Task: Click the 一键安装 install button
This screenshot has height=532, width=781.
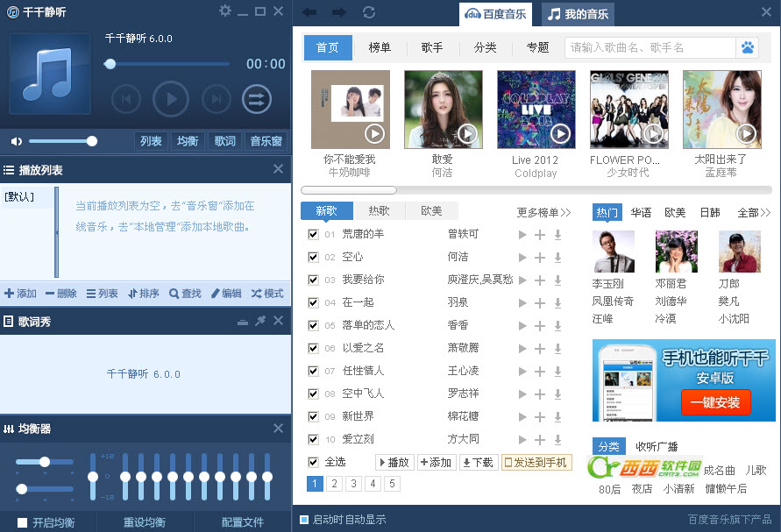Action: 715,402
